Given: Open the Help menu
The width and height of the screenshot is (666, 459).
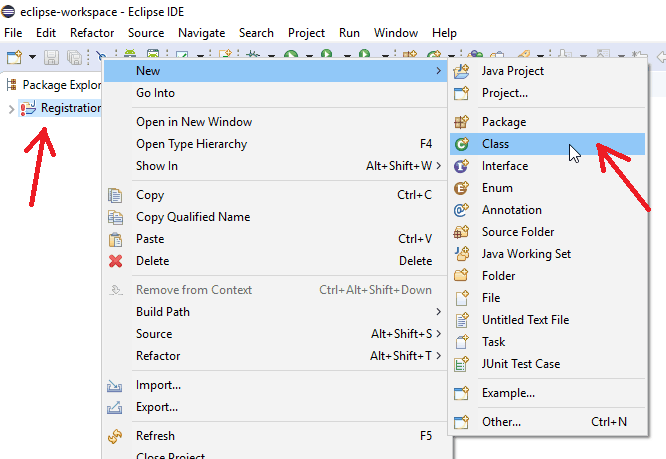Looking at the screenshot, I should point(444,33).
